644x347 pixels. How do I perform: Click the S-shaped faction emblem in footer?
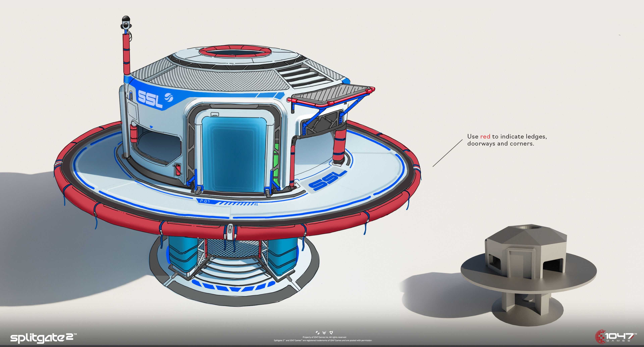pyautogui.click(x=317, y=333)
